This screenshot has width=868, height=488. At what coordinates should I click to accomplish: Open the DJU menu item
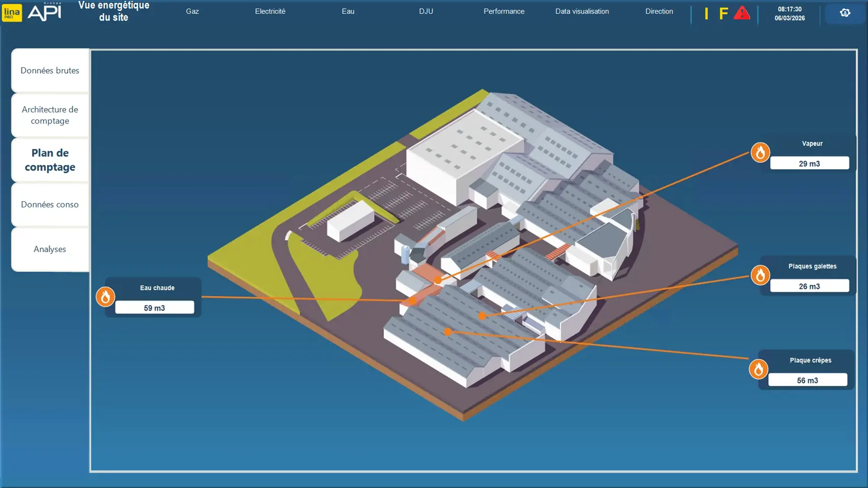click(x=426, y=11)
